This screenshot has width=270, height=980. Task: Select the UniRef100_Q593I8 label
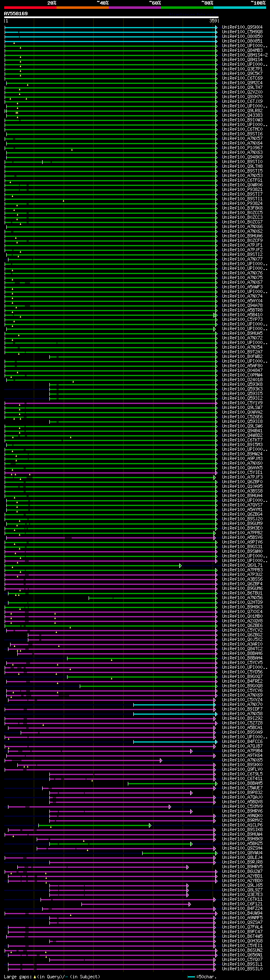(242, 422)
